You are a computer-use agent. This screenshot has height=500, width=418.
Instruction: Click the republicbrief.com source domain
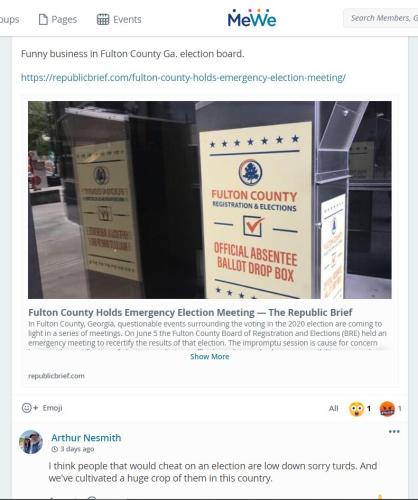(x=56, y=376)
